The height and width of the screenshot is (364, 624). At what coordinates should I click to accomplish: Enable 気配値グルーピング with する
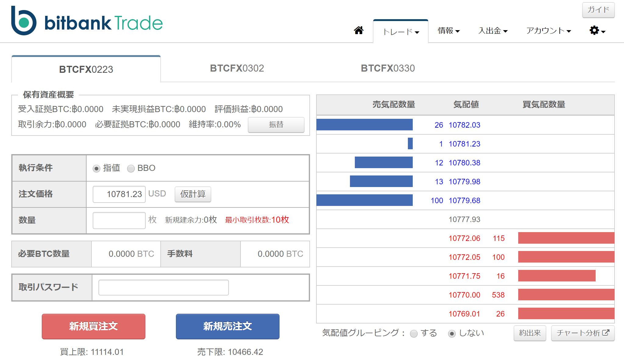[414, 334]
